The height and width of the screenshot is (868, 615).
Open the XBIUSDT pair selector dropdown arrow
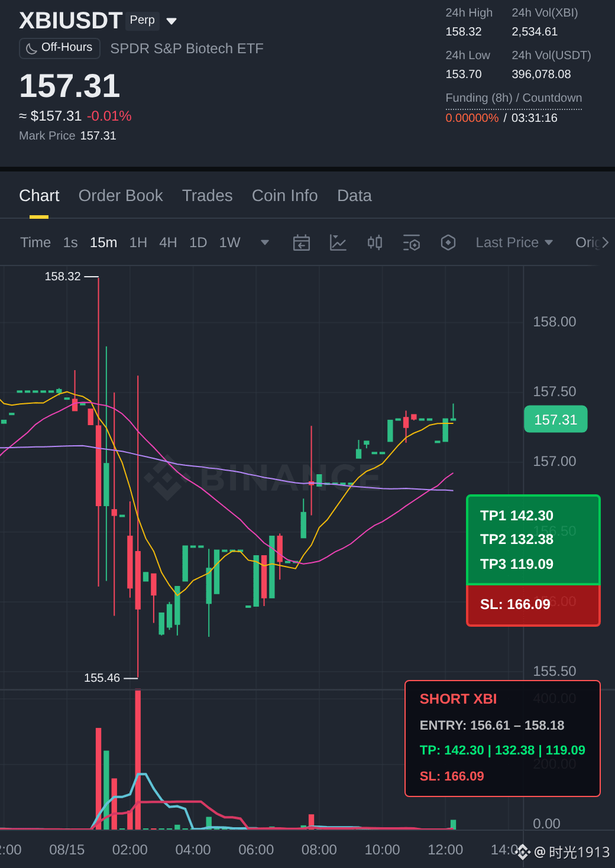tap(171, 21)
